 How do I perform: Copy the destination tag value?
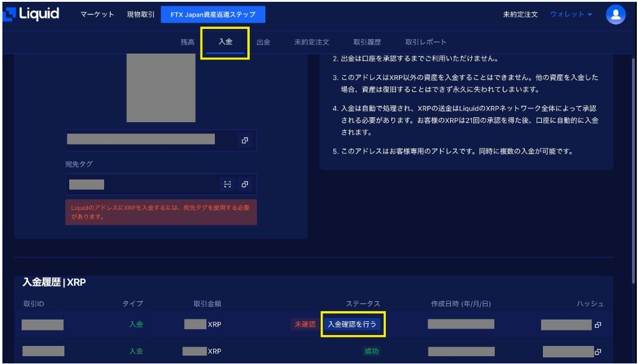[x=244, y=184]
